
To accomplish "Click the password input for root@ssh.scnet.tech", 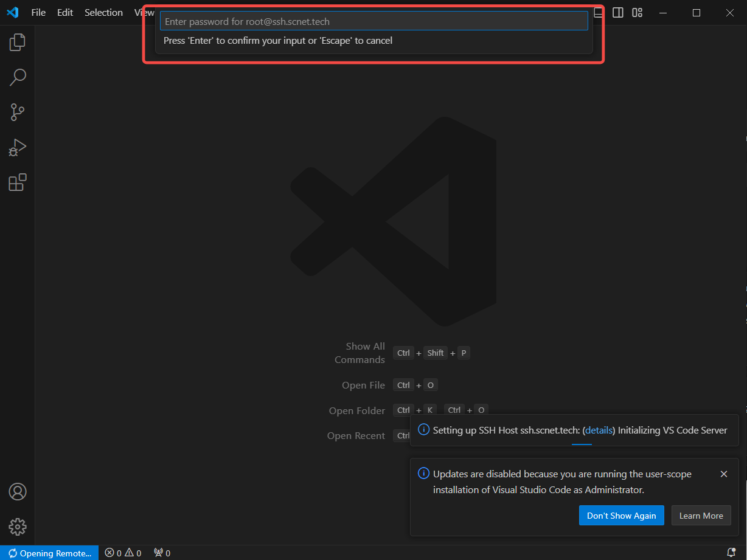I will pyautogui.click(x=373, y=21).
